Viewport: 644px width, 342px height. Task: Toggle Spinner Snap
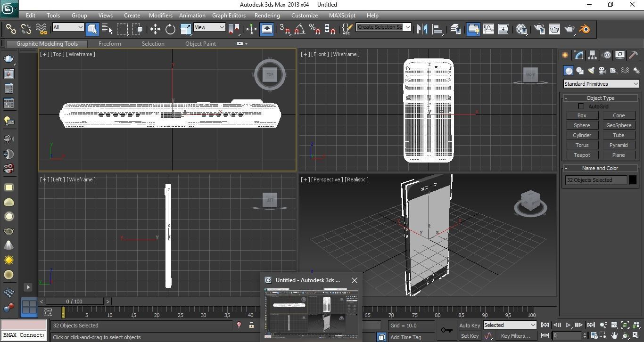pos(330,29)
